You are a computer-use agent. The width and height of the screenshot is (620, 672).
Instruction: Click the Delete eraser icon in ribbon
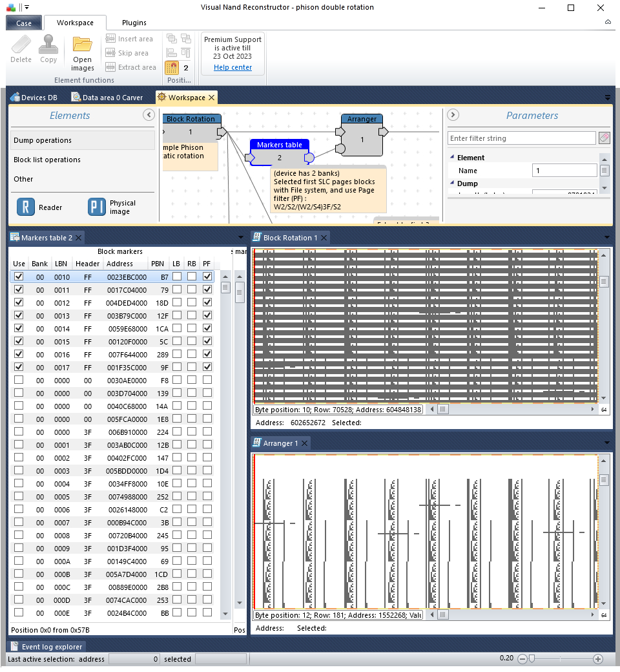tap(21, 45)
